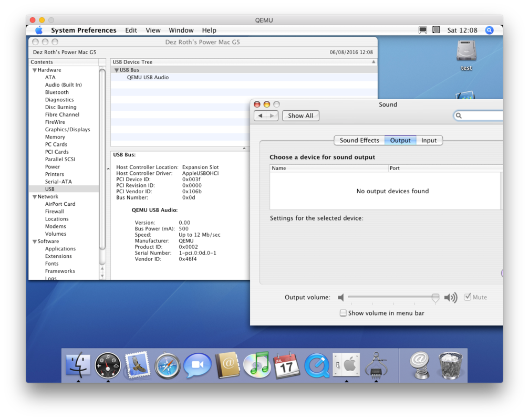The width and height of the screenshot is (529, 420).
Task: Click the Output volume slider knob
Action: [x=435, y=298]
